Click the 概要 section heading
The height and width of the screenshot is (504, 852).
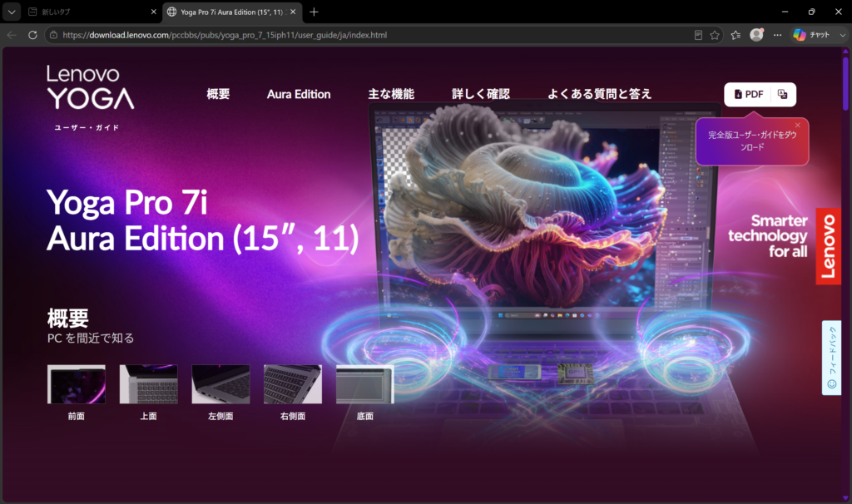(x=68, y=319)
